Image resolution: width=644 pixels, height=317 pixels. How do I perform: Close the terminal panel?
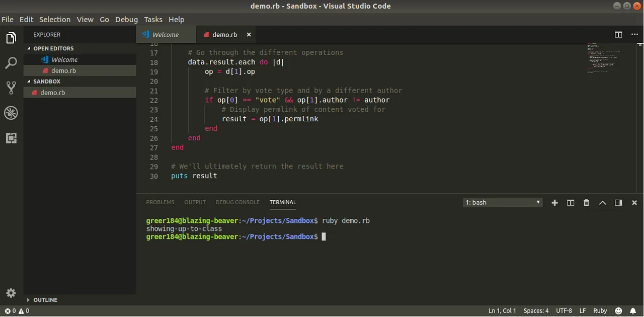[634, 202]
